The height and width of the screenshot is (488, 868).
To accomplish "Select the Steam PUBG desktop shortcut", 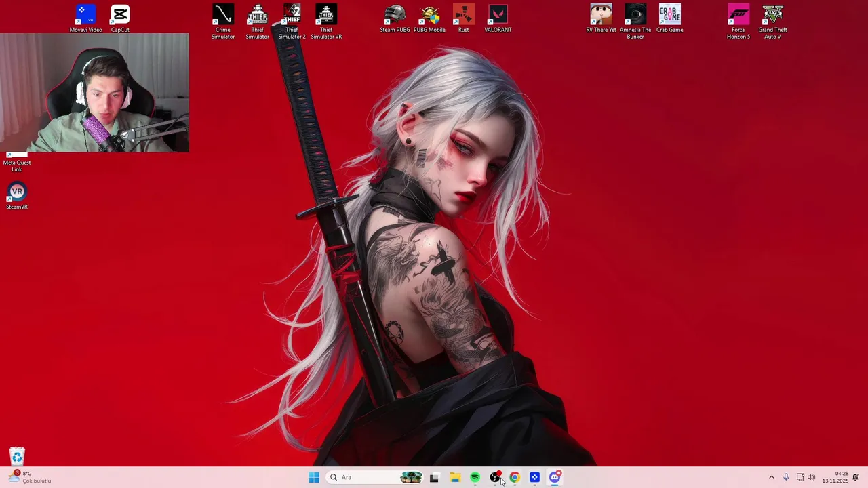I will click(395, 18).
